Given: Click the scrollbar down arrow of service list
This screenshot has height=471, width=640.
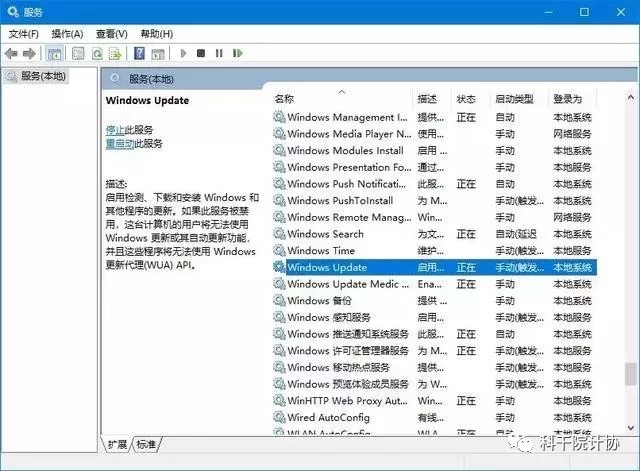Looking at the screenshot, I should click(631, 428).
